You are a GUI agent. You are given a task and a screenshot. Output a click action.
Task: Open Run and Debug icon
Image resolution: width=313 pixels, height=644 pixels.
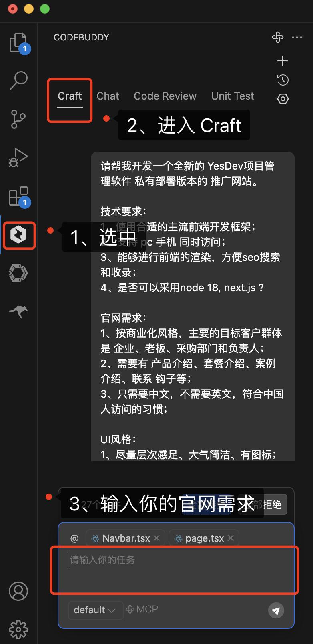[18, 157]
